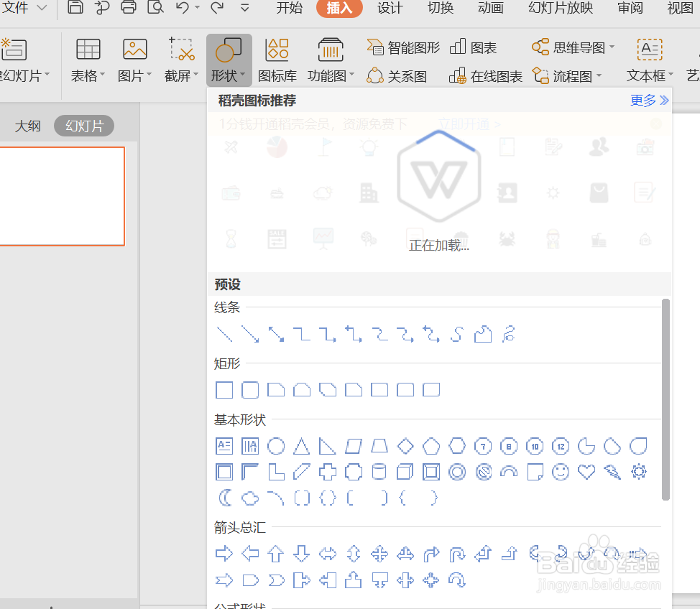Select the up arrow shape in 箭头总汇
700x609 pixels.
click(x=276, y=554)
